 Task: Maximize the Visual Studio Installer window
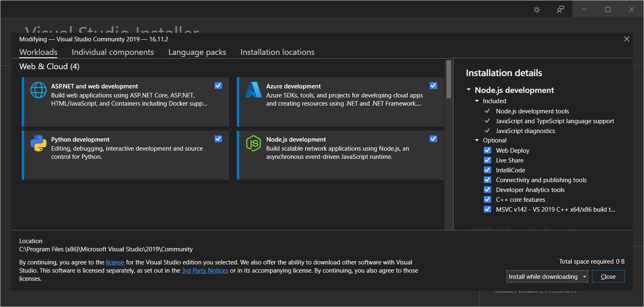click(608, 9)
